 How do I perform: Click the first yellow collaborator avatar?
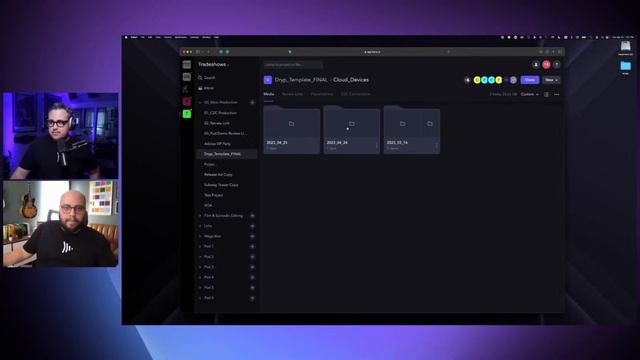click(477, 80)
